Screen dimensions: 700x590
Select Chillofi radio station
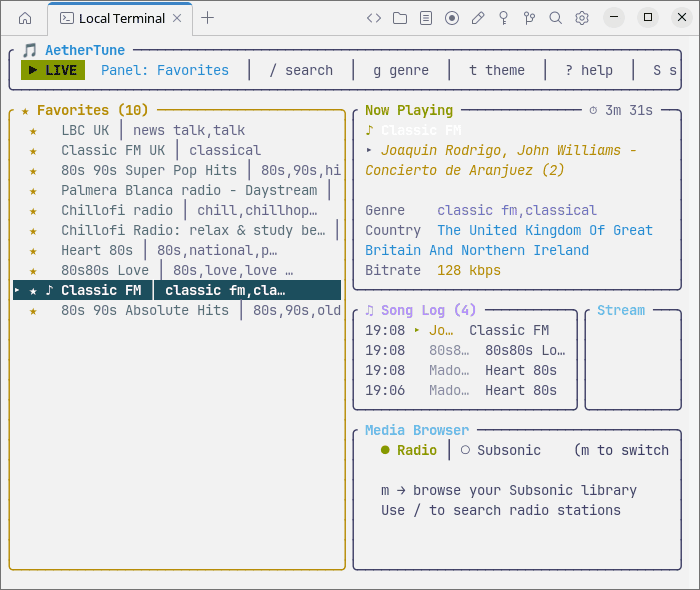[x=179, y=211]
